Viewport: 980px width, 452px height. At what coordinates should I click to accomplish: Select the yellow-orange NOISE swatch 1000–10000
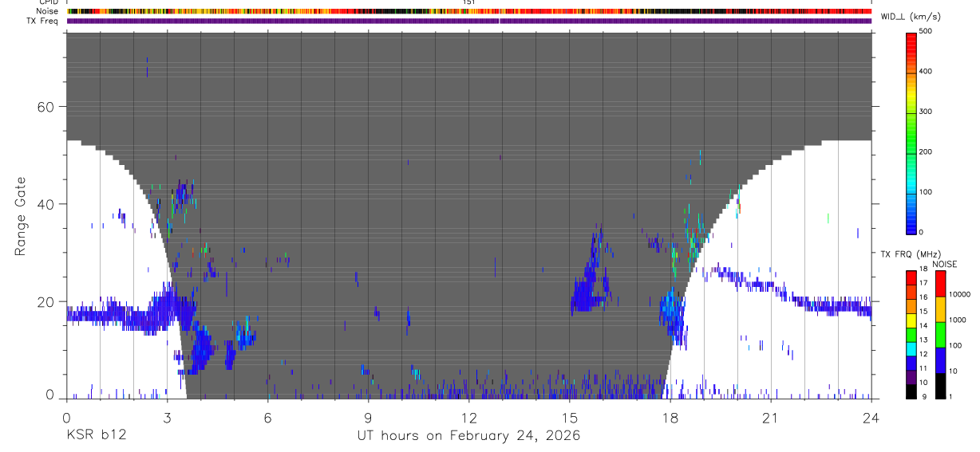(940, 309)
